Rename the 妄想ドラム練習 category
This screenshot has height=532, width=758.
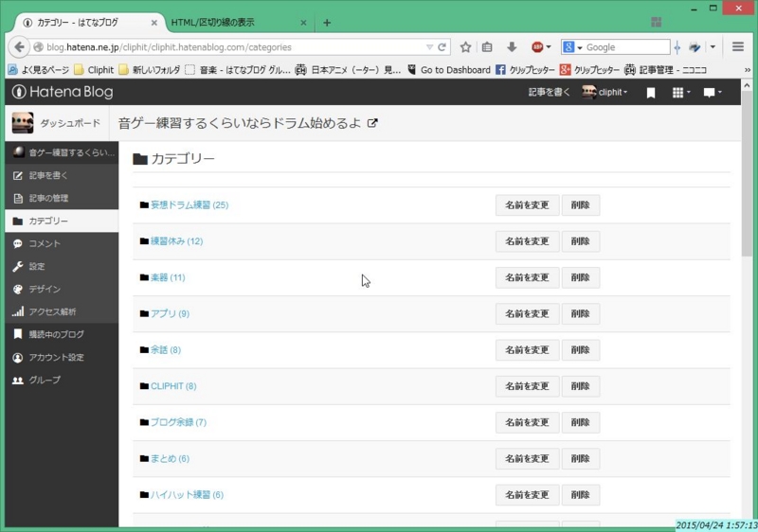527,204
